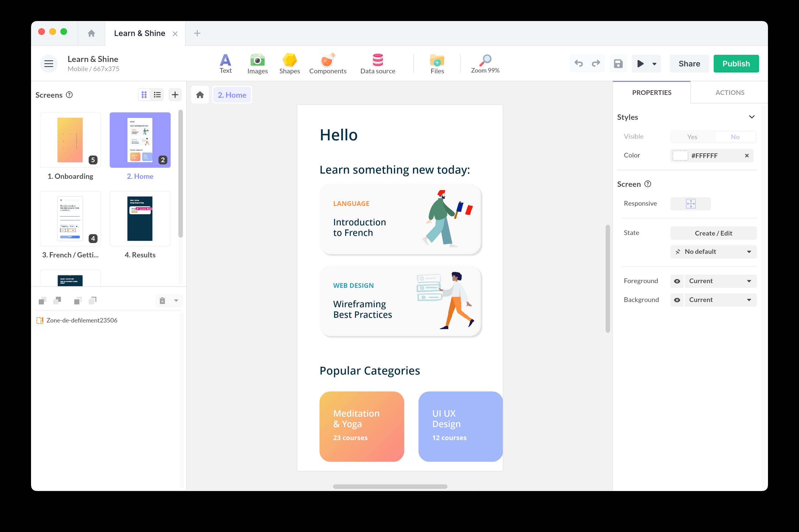
Task: Click the Zoom 99% control
Action: point(485,63)
